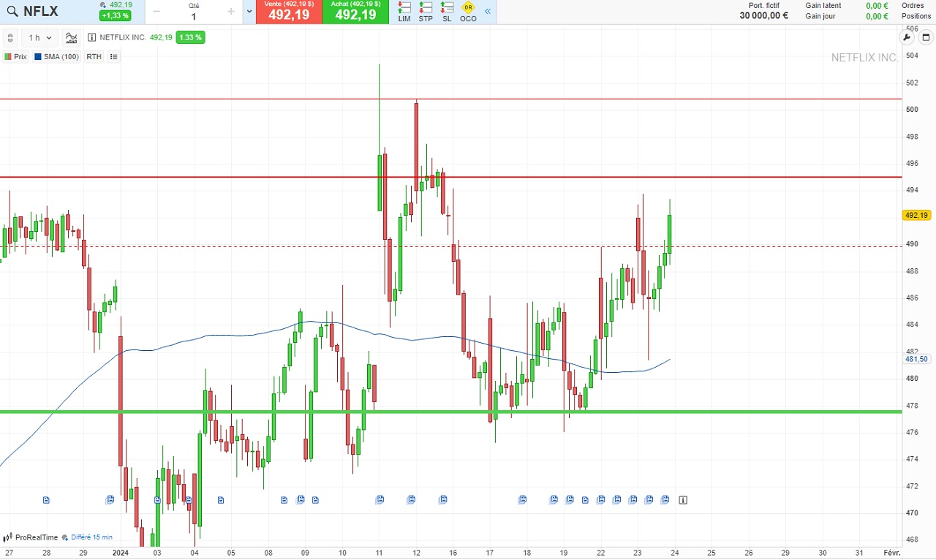Click the Gain latent label
Screen dimensions: 936x560
[823, 5]
